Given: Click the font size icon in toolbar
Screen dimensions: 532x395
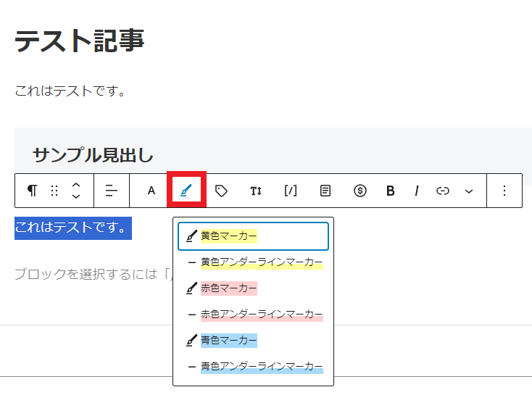Looking at the screenshot, I should coord(256,191).
